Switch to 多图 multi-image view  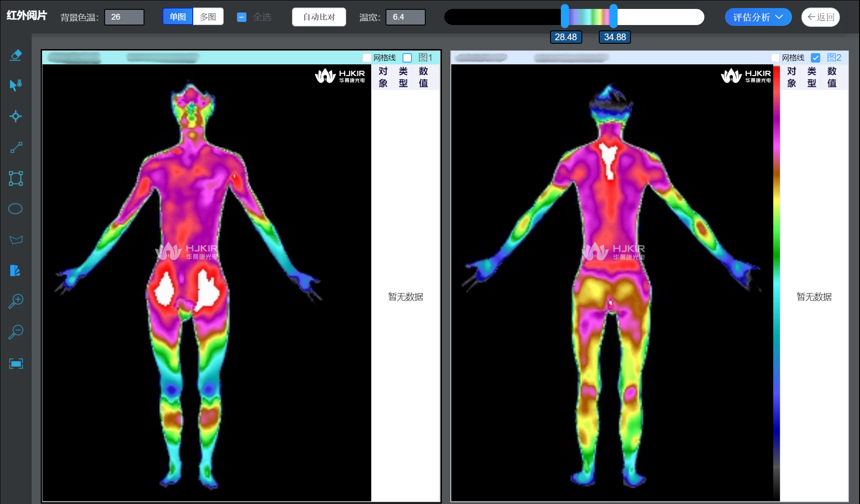coord(208,17)
